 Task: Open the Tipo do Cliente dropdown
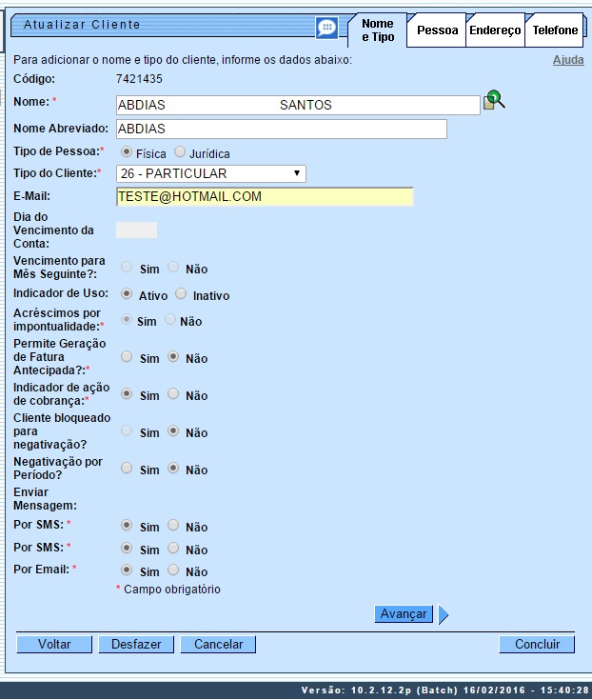click(210, 173)
